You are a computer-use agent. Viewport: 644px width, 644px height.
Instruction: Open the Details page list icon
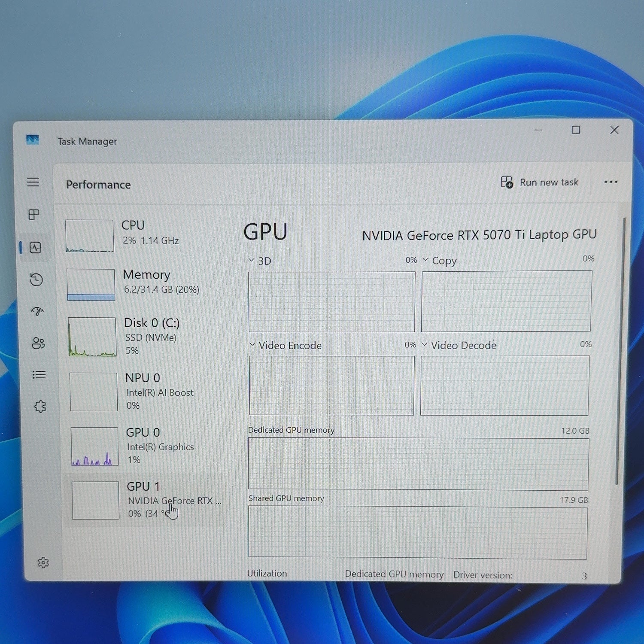click(39, 375)
